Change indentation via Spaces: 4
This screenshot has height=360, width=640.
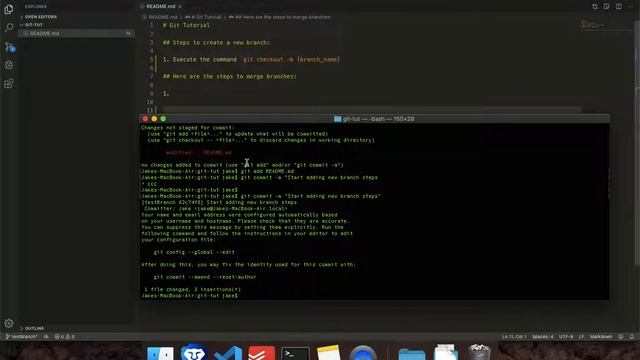(542, 337)
